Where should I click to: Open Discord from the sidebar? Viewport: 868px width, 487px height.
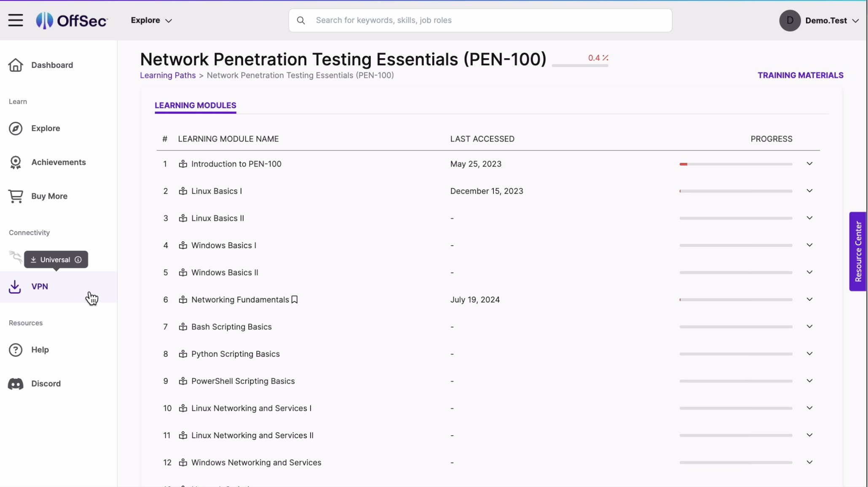[46, 384]
